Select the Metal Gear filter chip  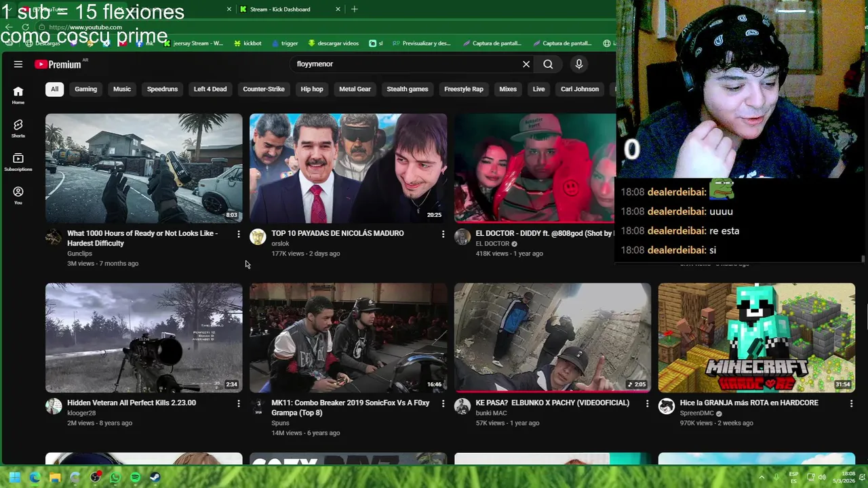pyautogui.click(x=355, y=89)
